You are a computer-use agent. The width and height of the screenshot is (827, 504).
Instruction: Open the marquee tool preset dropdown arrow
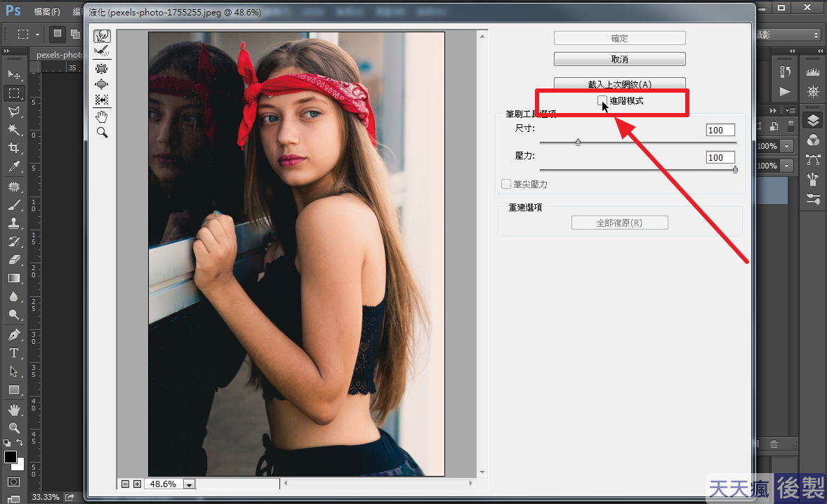coord(37,35)
